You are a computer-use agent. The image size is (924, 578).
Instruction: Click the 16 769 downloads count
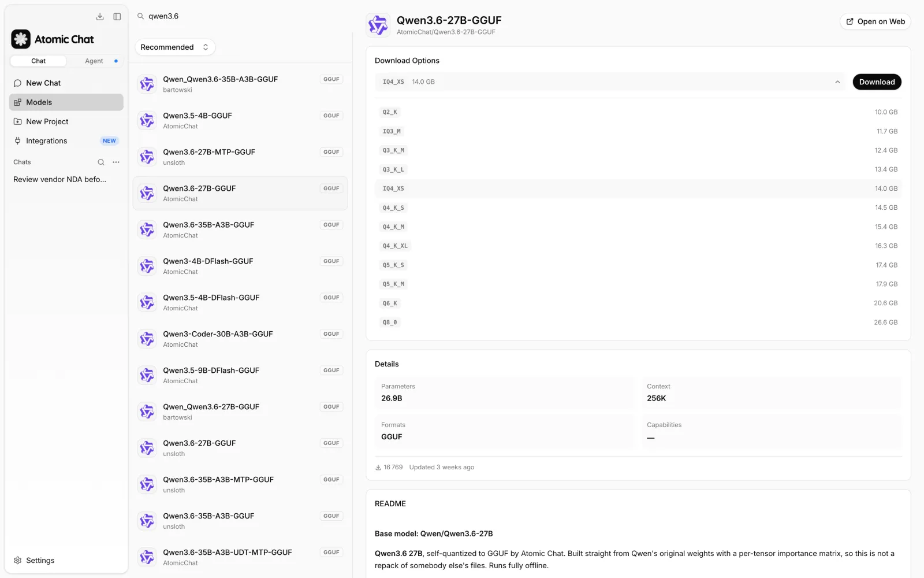point(389,468)
